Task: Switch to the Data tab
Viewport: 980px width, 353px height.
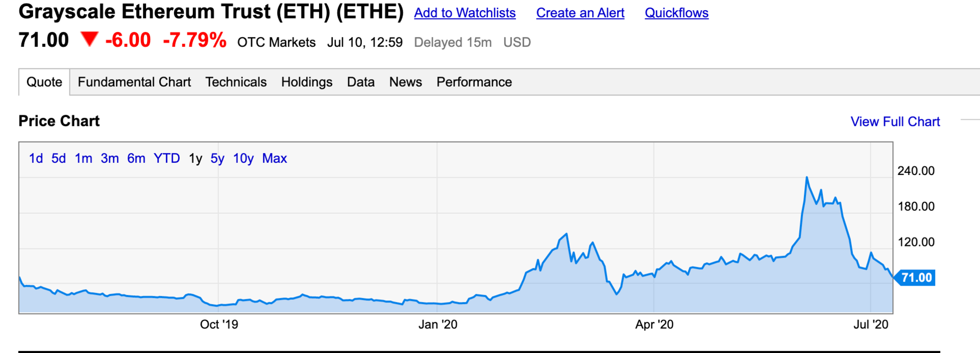Action: [x=361, y=82]
